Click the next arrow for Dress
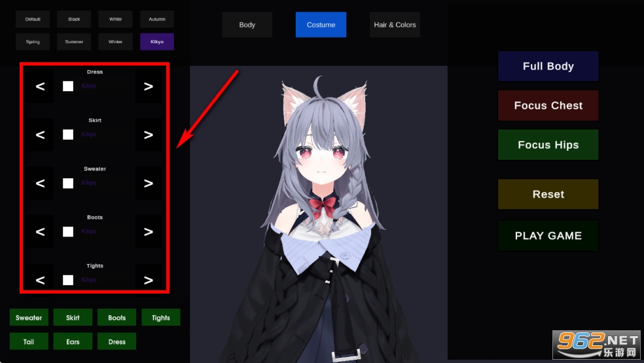This screenshot has height=363, width=644. (x=149, y=86)
